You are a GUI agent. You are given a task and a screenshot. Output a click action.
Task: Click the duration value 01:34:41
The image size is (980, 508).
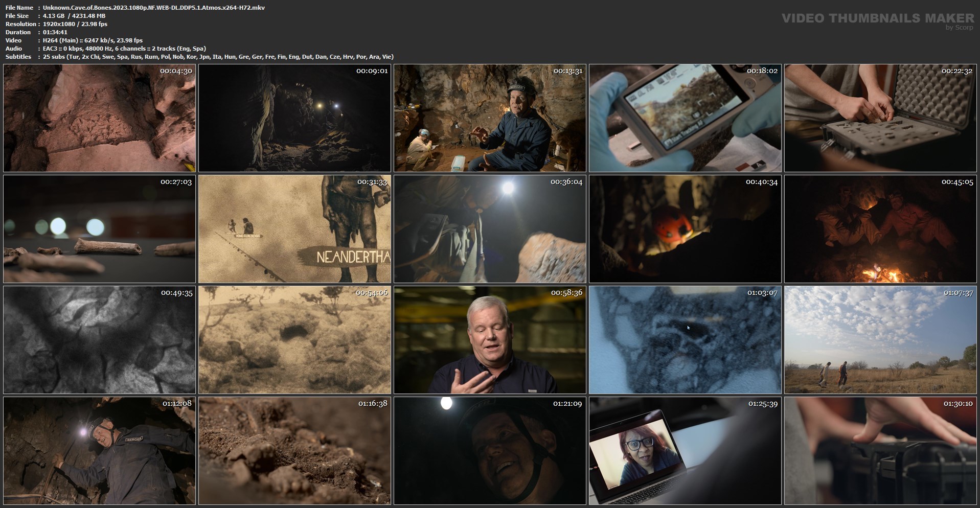(x=55, y=32)
